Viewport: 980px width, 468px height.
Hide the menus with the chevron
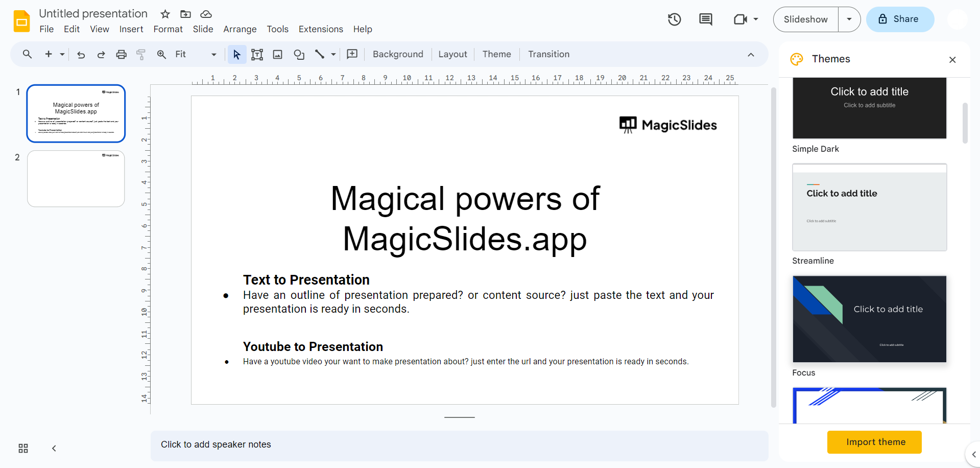click(750, 55)
